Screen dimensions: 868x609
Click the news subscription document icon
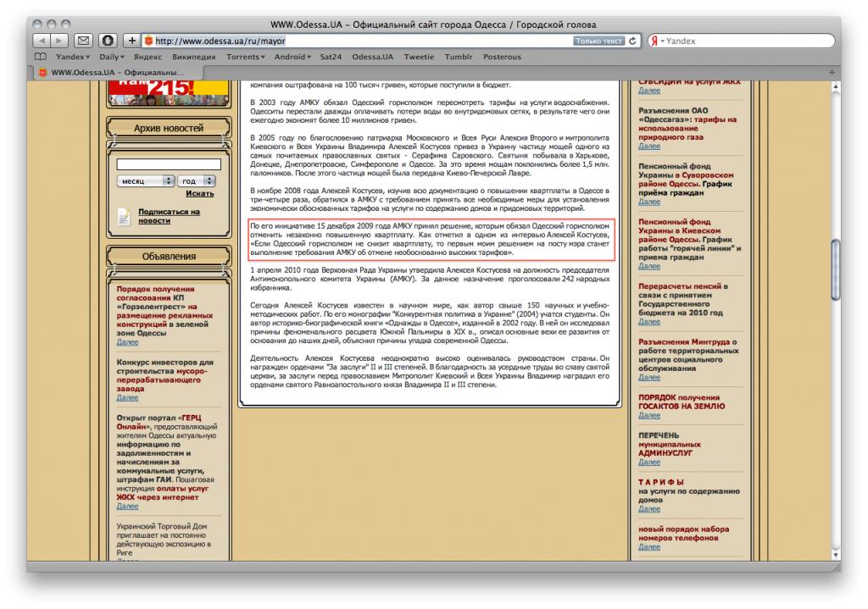(124, 216)
